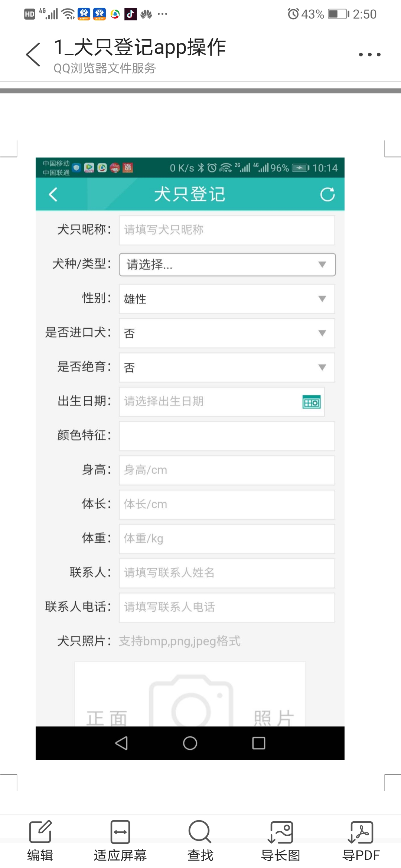Tap the 正面照片 camera upload area

point(190,694)
